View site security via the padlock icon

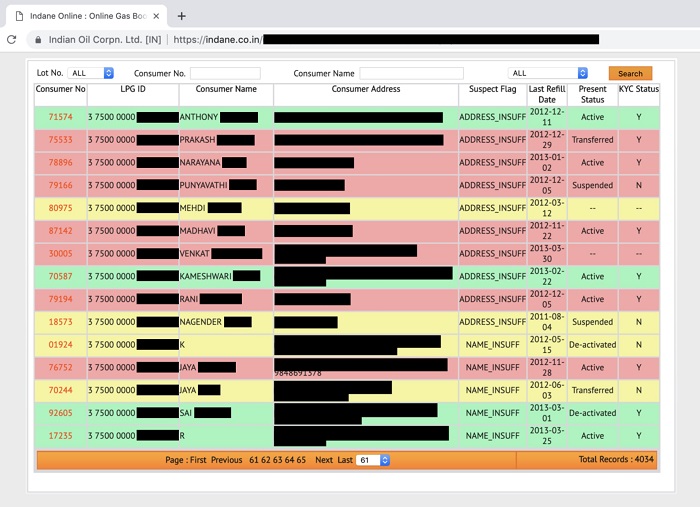tap(38, 40)
